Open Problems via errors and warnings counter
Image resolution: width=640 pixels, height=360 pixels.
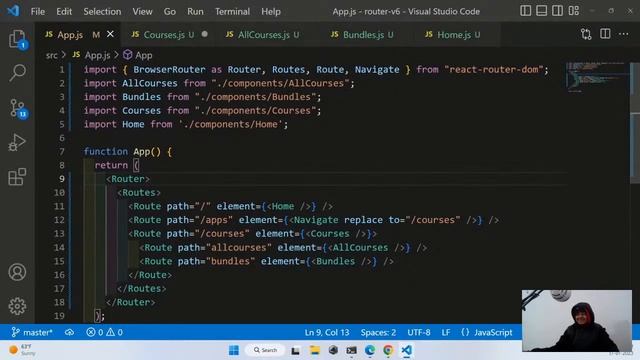(x=104, y=332)
